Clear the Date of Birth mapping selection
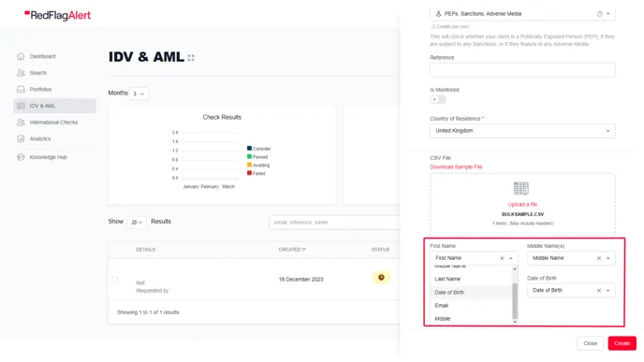The height and width of the screenshot is (362, 644). (x=599, y=290)
